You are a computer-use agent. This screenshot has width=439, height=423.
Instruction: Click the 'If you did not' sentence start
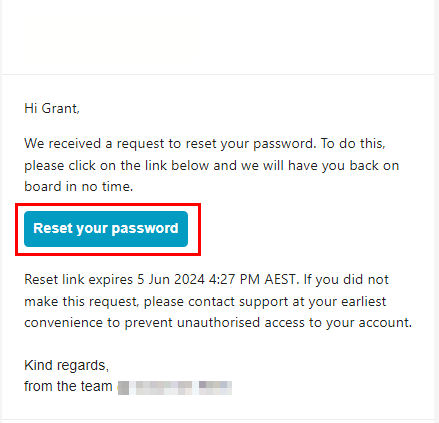point(346,279)
